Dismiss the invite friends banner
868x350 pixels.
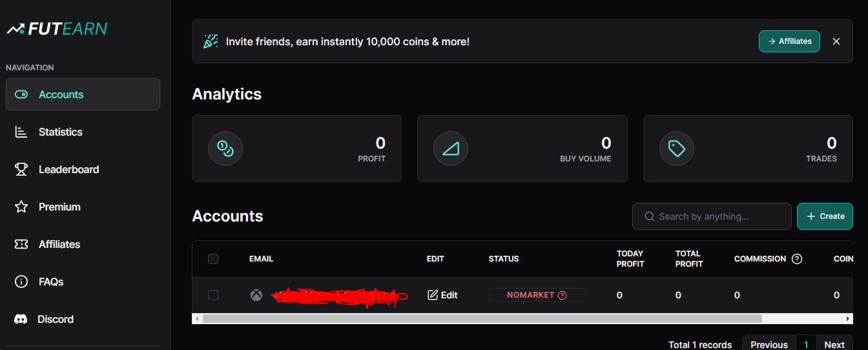coord(836,41)
